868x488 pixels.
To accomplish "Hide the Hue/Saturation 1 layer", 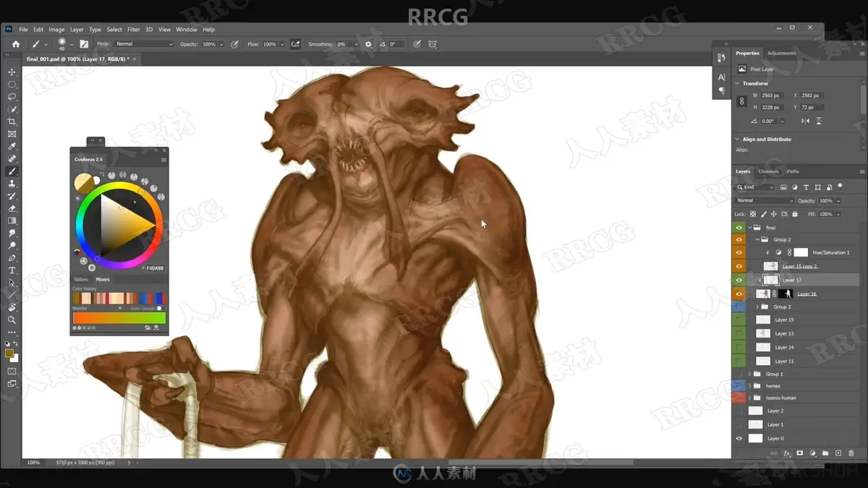I will click(739, 252).
